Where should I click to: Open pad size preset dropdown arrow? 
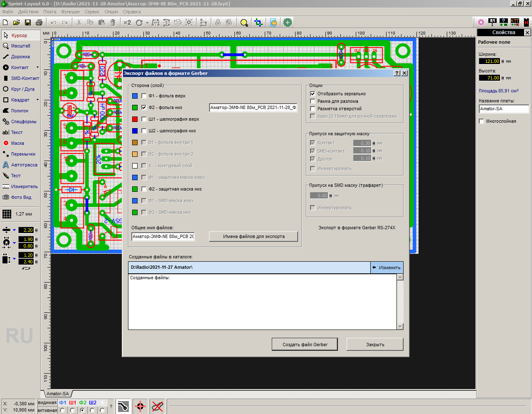14,243
